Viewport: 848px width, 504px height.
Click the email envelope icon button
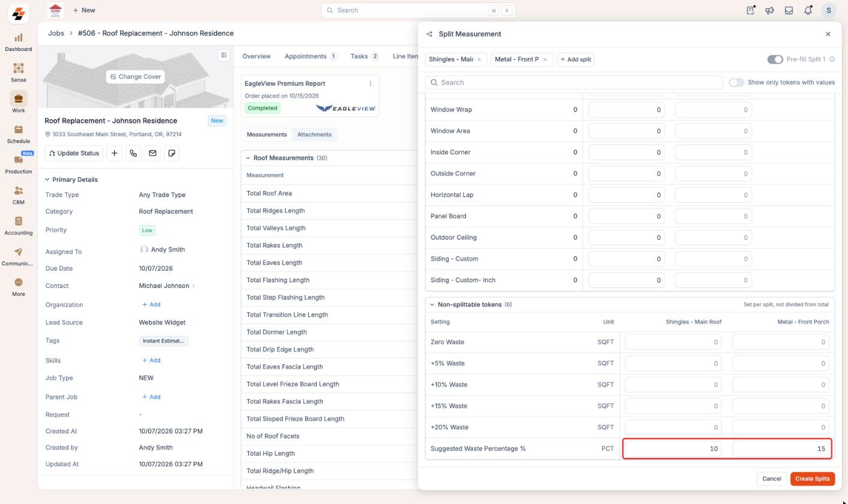(x=152, y=153)
